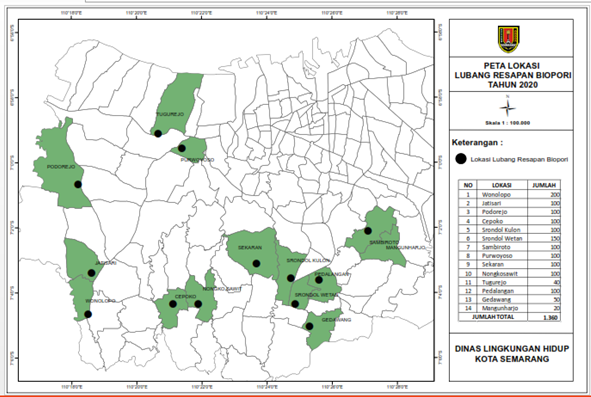Click the Pedalangan location dot
The image size is (591, 397).
pos(319,280)
